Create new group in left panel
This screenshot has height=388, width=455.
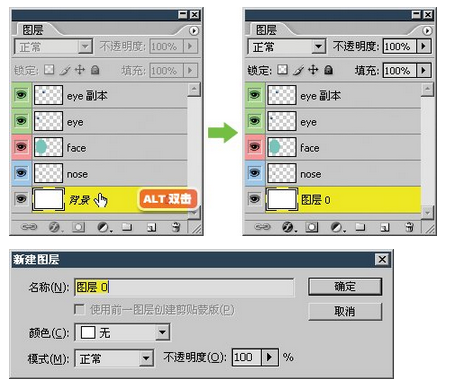(127, 227)
